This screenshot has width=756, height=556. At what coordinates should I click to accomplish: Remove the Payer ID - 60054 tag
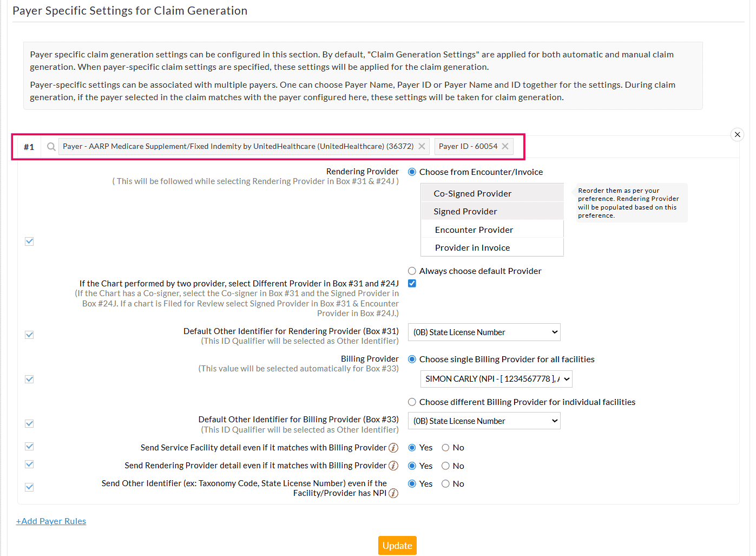coord(504,146)
